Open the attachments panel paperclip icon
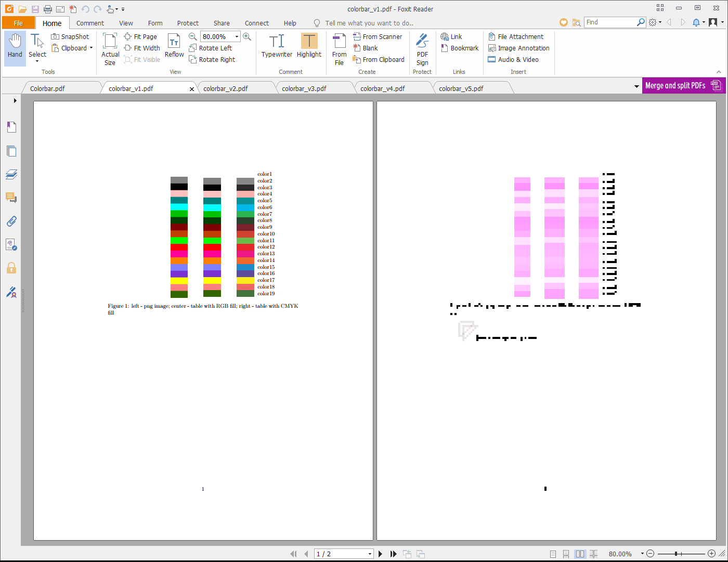The image size is (728, 562). click(x=11, y=221)
